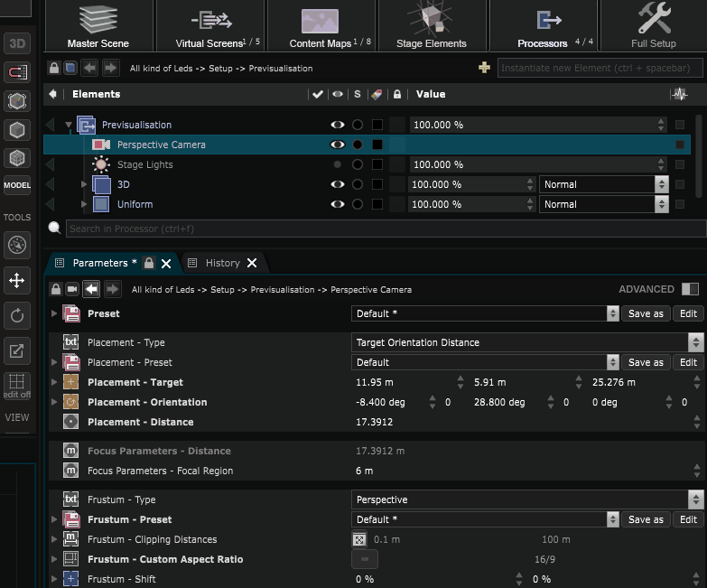Expand the Uniform tree node
This screenshot has height=588, width=707.
tap(84, 204)
